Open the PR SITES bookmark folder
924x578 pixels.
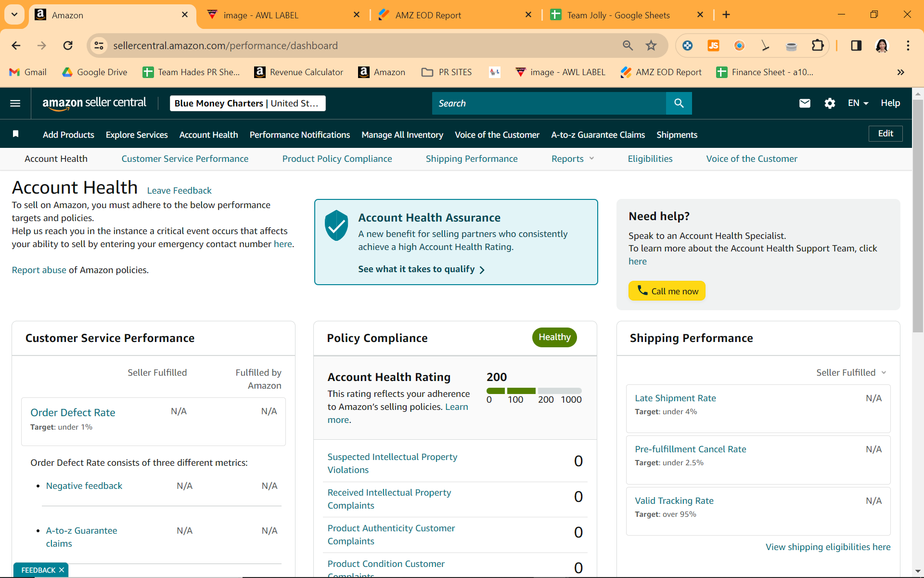[x=447, y=72]
